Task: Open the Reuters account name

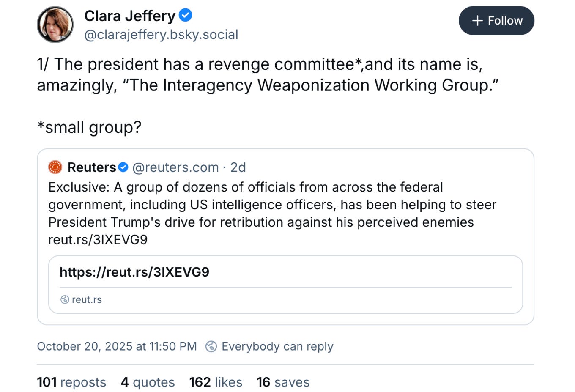Action: [x=92, y=167]
